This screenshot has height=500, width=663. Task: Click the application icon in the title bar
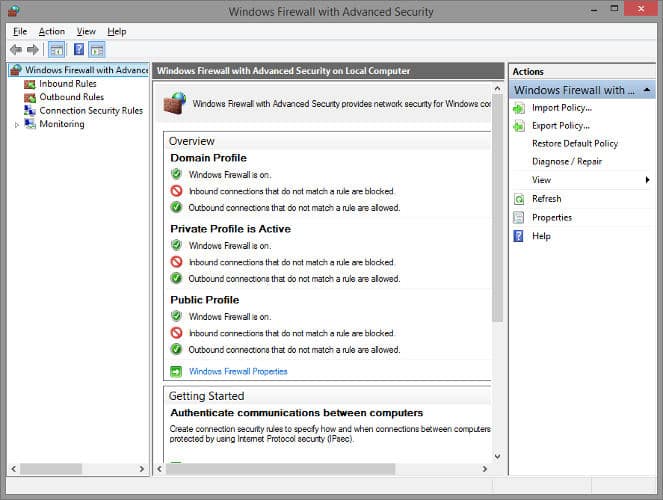point(14,11)
